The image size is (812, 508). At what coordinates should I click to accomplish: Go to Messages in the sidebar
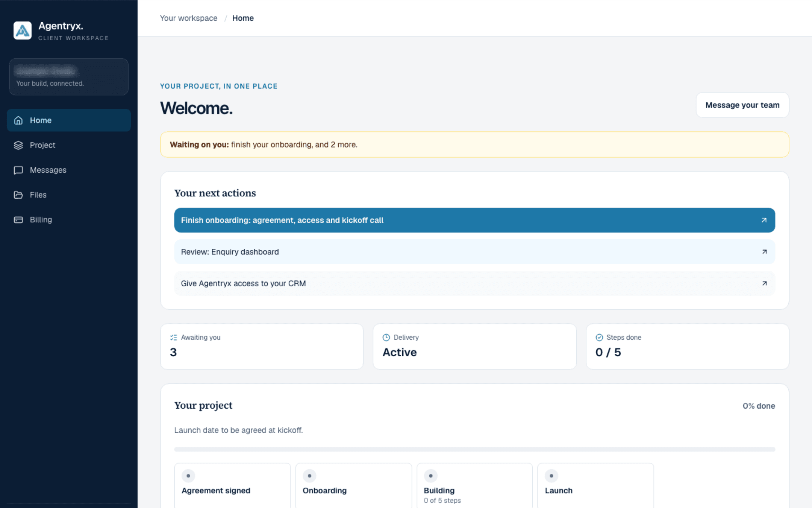tap(69, 170)
